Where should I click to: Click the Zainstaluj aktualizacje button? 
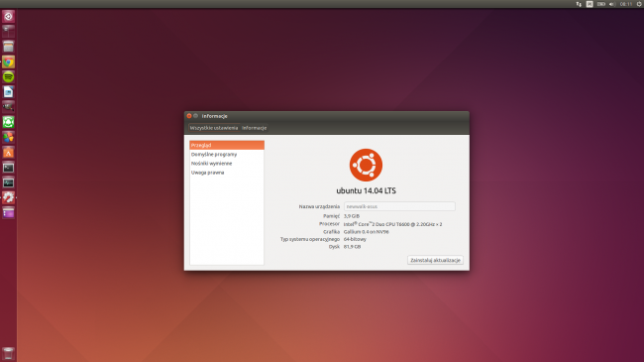pos(435,260)
